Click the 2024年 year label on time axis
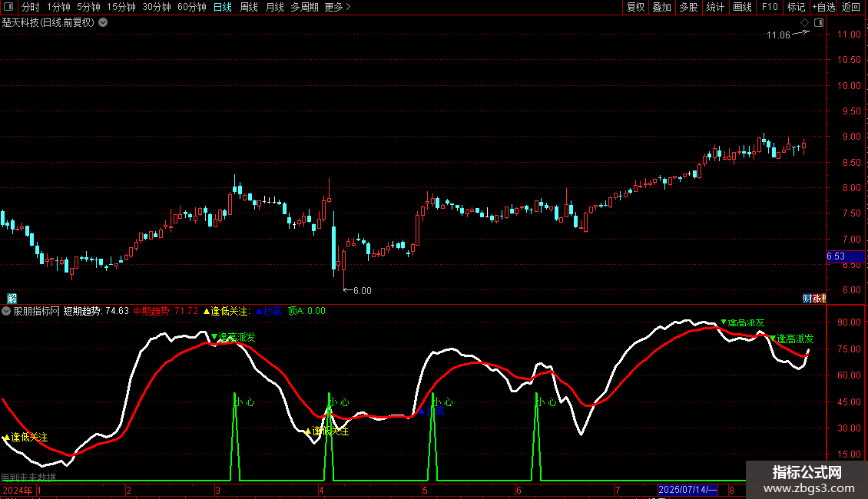The height and width of the screenshot is (499, 868). [17, 491]
